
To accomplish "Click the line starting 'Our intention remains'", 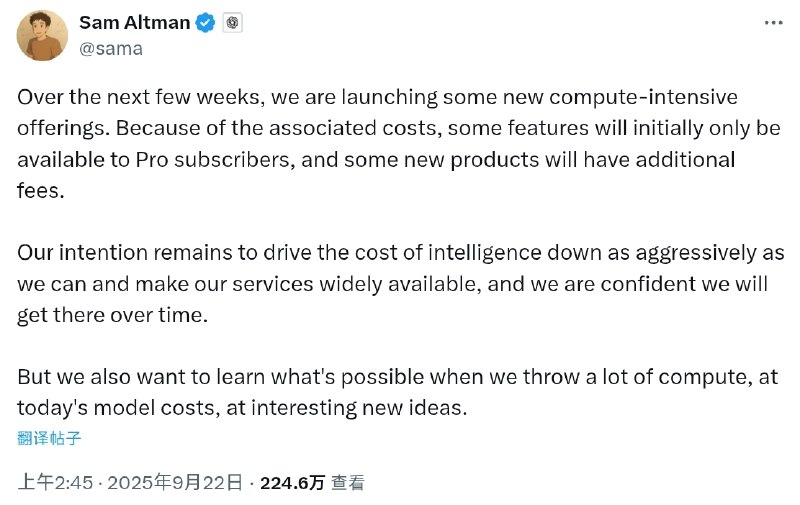I will pyautogui.click(x=401, y=253).
